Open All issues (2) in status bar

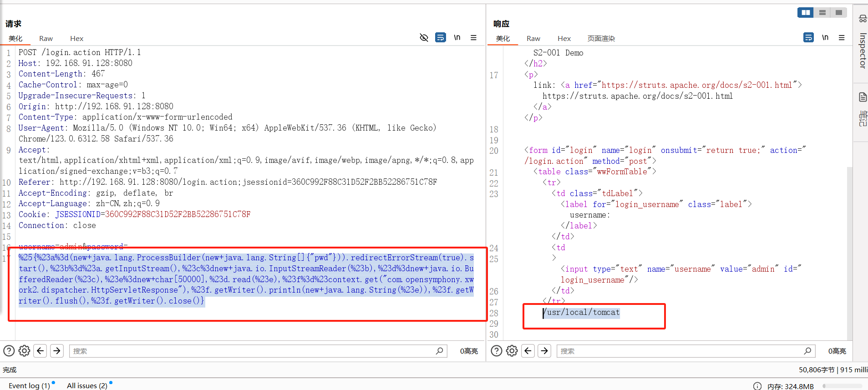(87, 385)
